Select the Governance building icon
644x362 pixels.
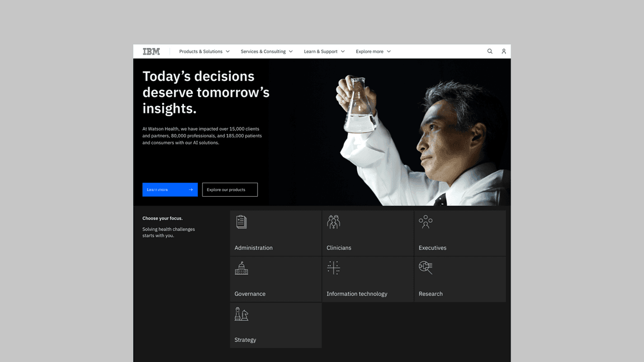click(x=241, y=268)
